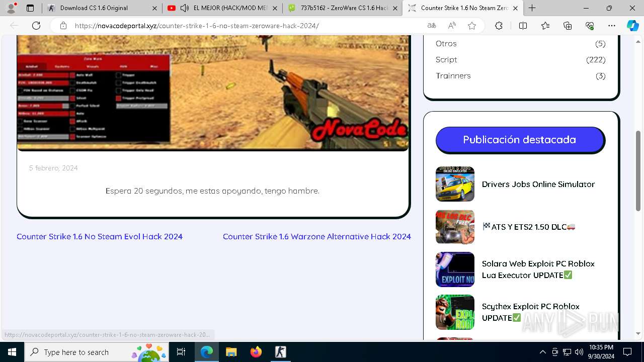Open the Windows Start menu
The image size is (644, 362).
coord(12,352)
